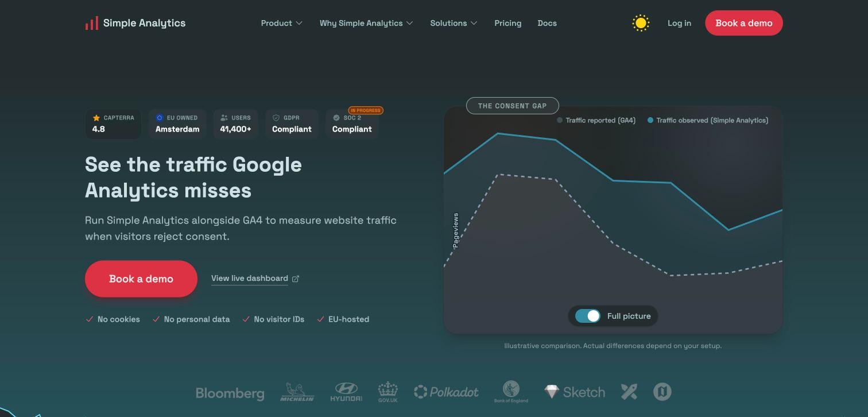Click the "See the traffic Google Analytics misses" headline
Screen dimensions: 868x417
coord(193,177)
